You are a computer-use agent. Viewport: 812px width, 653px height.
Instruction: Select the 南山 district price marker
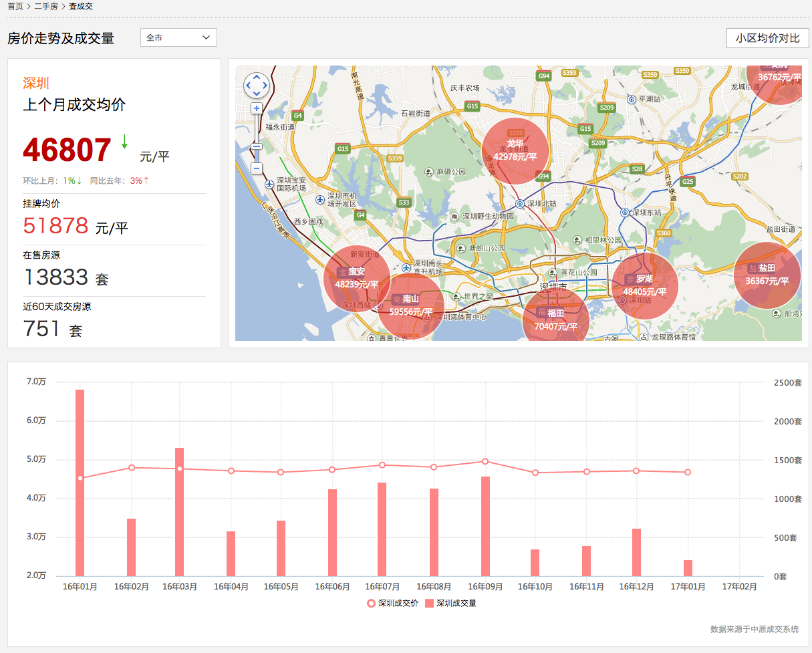point(410,306)
